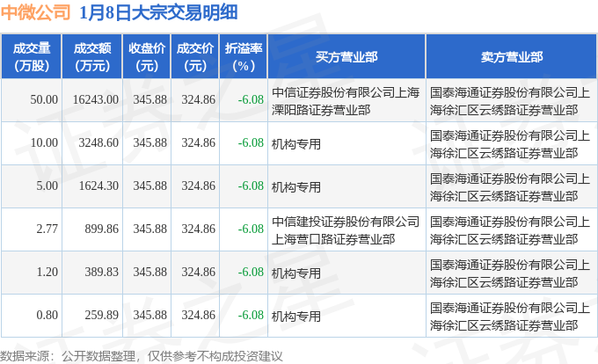
Task: Click the 50.00 volume cell
Action: pos(44,100)
